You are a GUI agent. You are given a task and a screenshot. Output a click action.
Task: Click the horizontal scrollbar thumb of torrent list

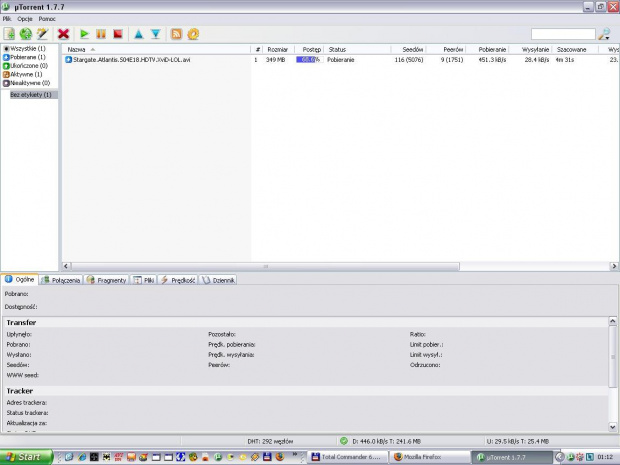click(265, 266)
